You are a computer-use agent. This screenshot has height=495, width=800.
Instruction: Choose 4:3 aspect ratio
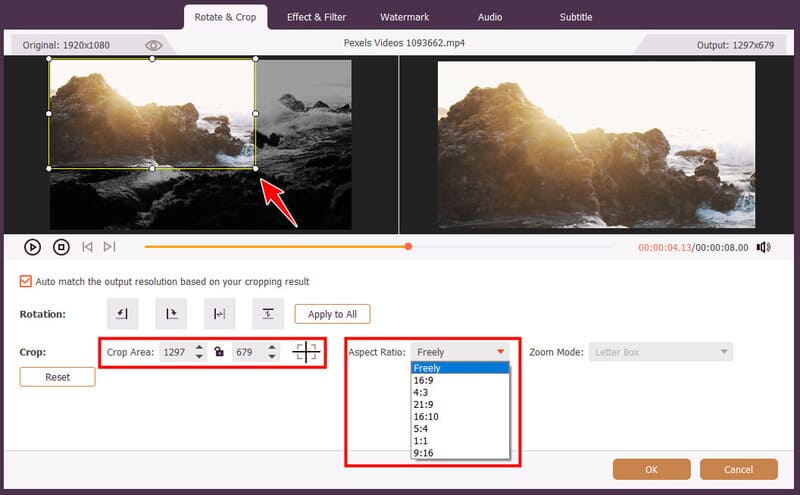pos(460,392)
